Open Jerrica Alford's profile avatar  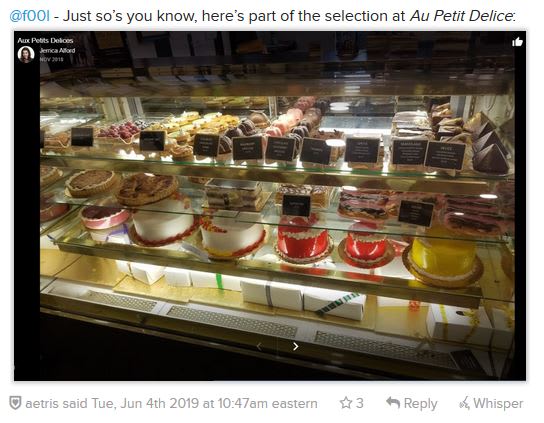(x=26, y=54)
